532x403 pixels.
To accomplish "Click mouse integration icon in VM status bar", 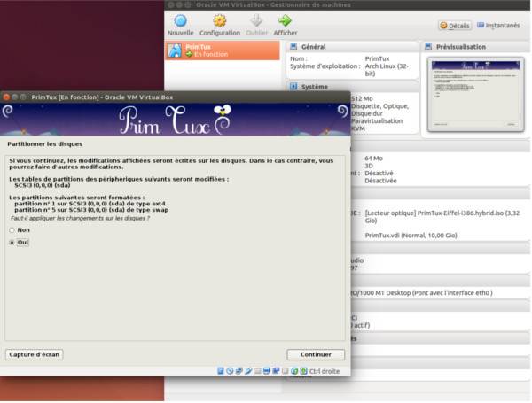I will [294, 371].
